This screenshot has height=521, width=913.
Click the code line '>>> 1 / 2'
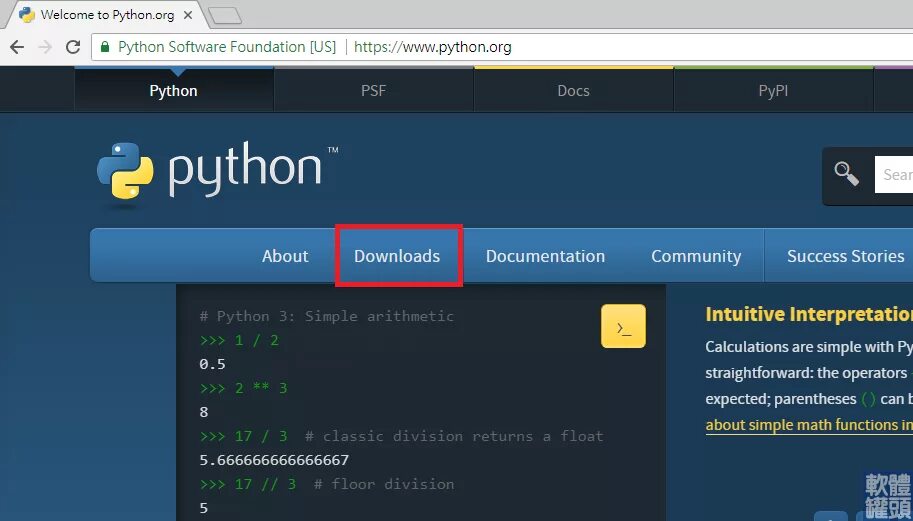tap(239, 340)
